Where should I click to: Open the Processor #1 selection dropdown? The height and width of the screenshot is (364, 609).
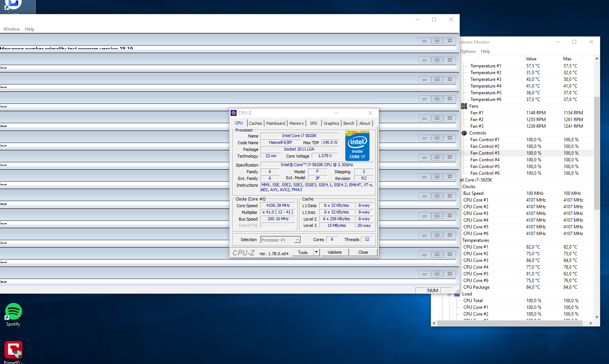pyautogui.click(x=280, y=240)
